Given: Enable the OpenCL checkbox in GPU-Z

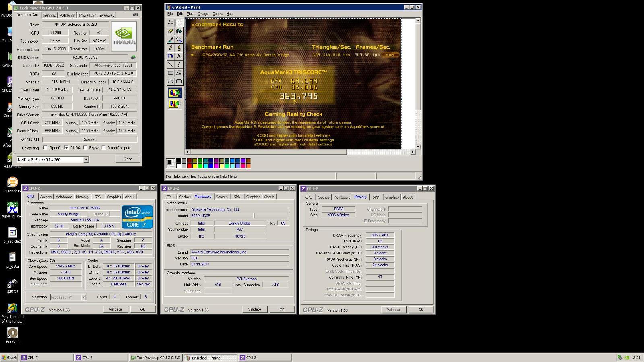Looking at the screenshot, I should (45, 148).
